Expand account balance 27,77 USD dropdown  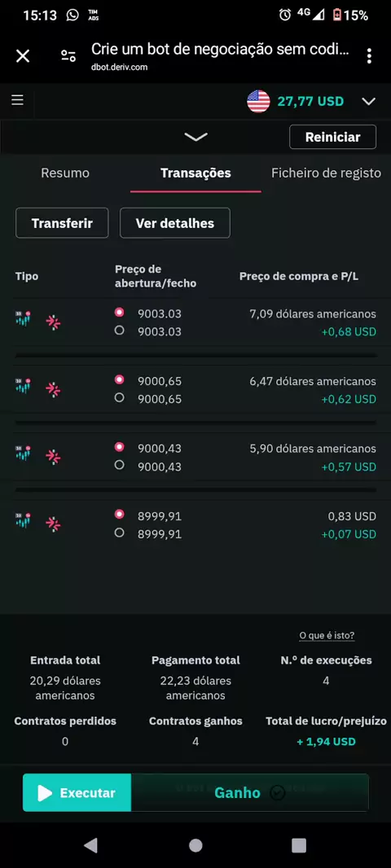[x=368, y=101]
